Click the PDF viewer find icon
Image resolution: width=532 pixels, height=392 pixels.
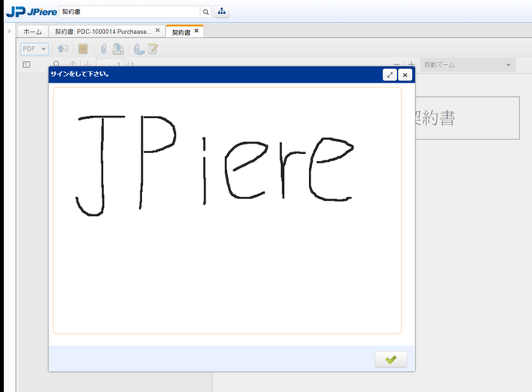point(56,63)
